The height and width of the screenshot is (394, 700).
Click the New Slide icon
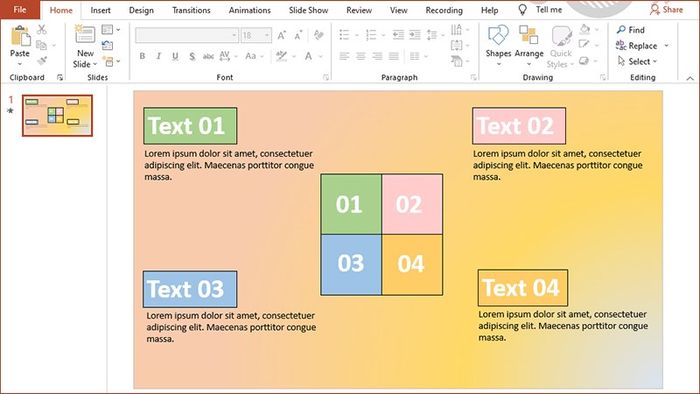tap(85, 35)
